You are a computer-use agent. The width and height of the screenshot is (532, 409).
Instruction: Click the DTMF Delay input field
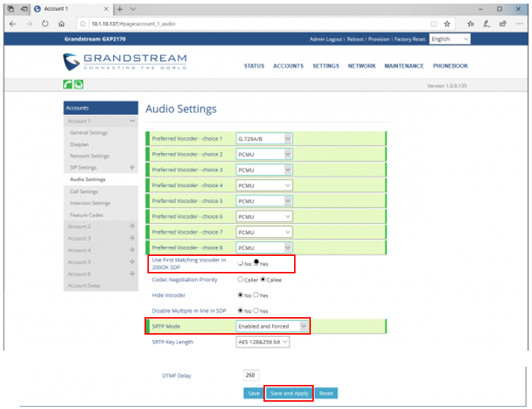252,375
